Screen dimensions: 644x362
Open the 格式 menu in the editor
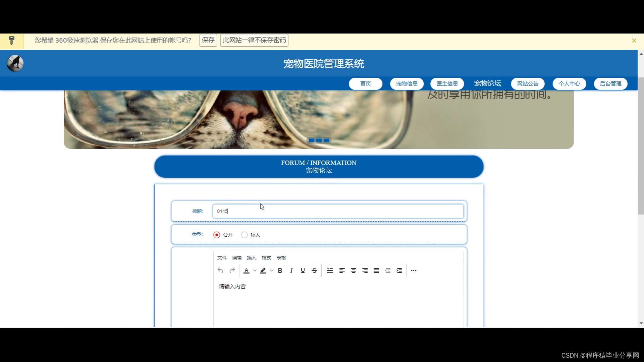coord(266,258)
